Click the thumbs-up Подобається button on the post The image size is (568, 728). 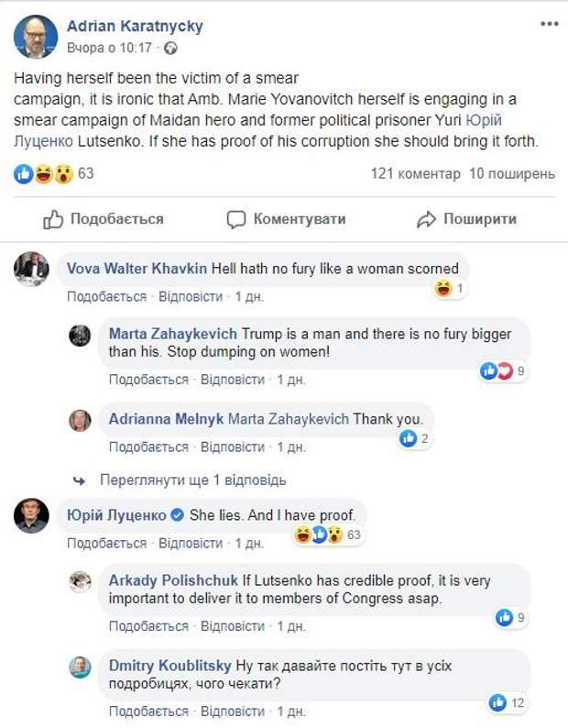[104, 219]
